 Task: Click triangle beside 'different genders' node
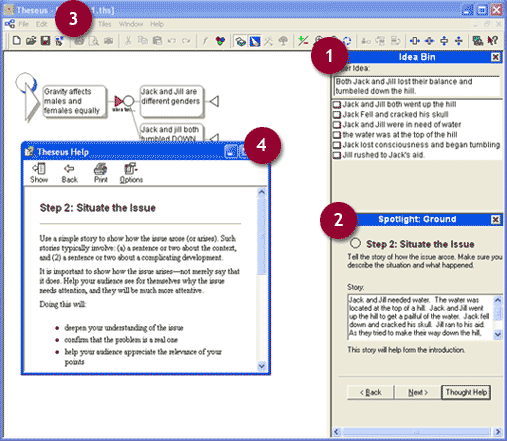point(214,101)
